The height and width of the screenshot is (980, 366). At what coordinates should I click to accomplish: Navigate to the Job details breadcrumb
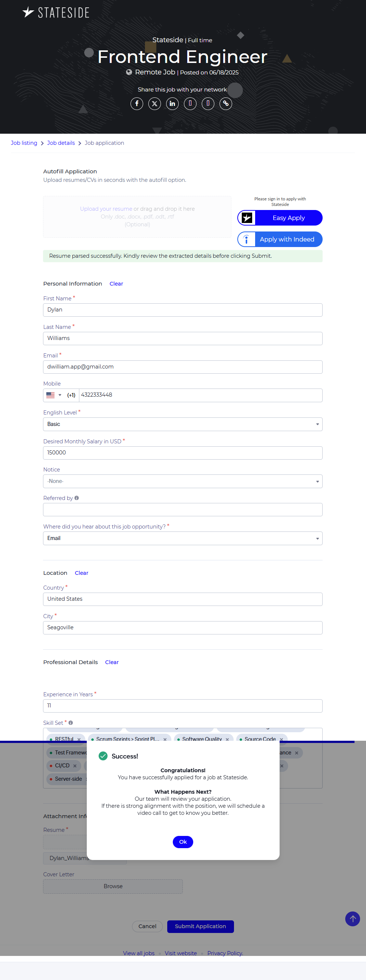click(61, 143)
